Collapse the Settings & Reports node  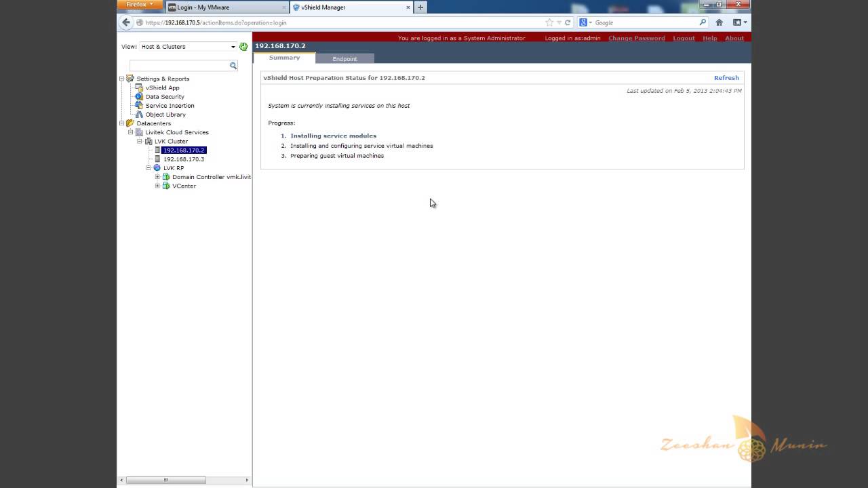click(122, 79)
